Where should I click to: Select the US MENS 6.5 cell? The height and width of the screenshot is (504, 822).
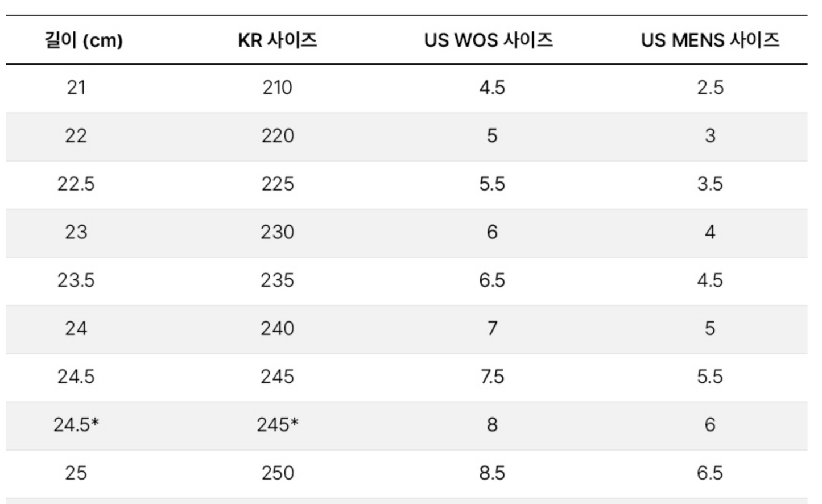click(710, 473)
